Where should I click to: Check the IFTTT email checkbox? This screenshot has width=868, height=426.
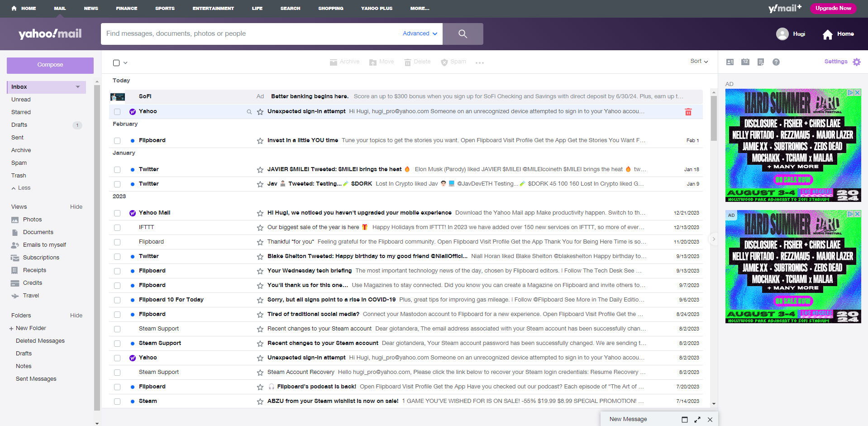117,228
